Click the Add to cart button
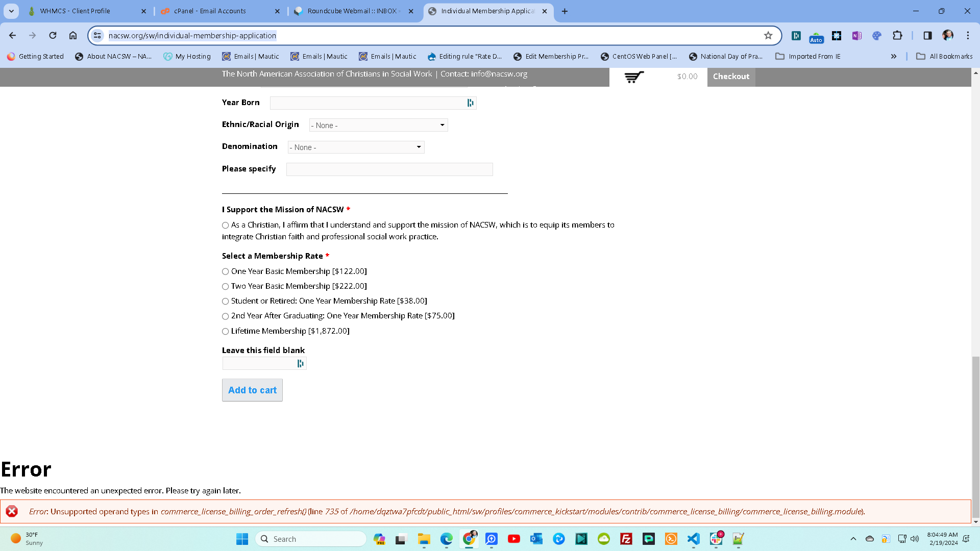980x551 pixels. 252,390
